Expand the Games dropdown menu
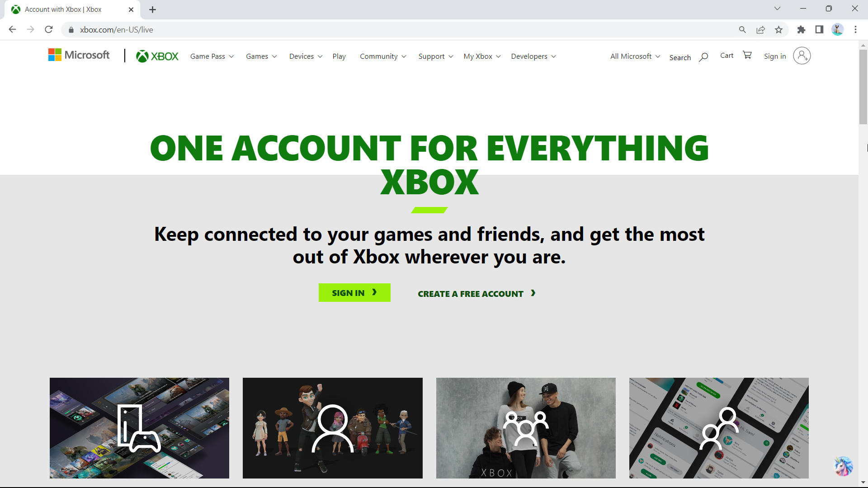 tap(261, 56)
